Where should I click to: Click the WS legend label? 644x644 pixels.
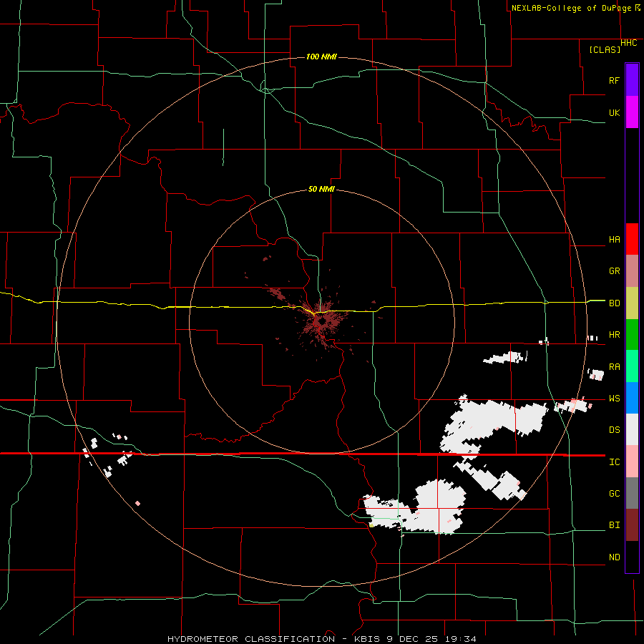pos(614,399)
